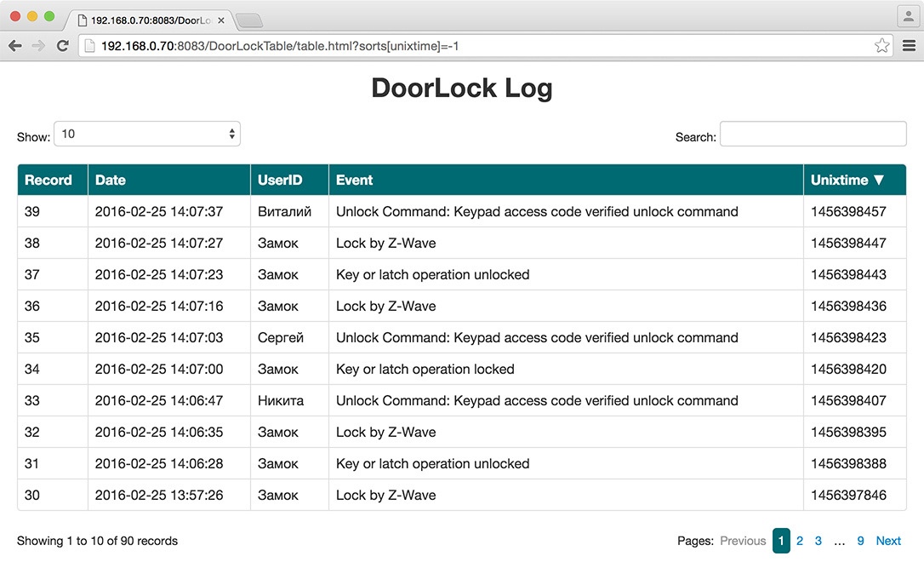924x562 pixels.
Task: Go to page 3 of records
Action: click(x=818, y=541)
